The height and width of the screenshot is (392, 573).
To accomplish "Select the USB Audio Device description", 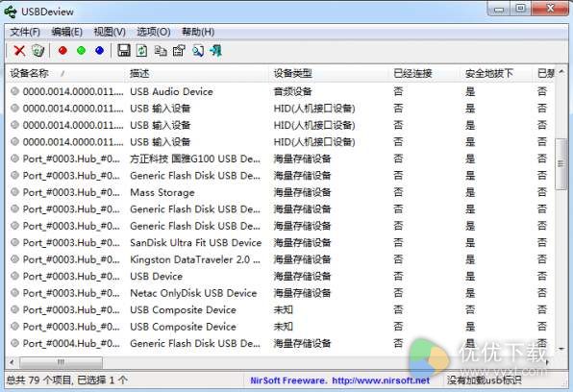I will coord(171,91).
